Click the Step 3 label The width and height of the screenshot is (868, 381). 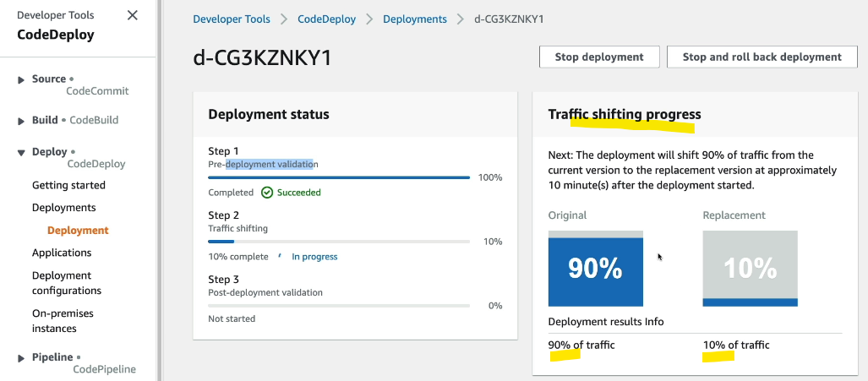[x=223, y=280]
